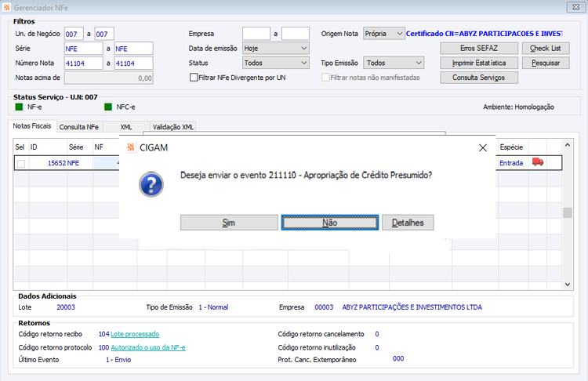The height and width of the screenshot is (381, 588).
Task: Click the ID column header
Action: pyautogui.click(x=48, y=147)
